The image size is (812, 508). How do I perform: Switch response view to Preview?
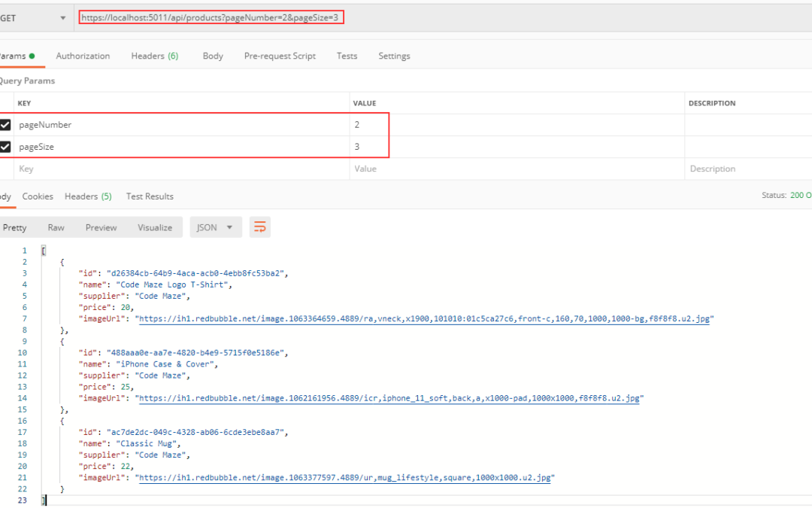click(x=101, y=227)
